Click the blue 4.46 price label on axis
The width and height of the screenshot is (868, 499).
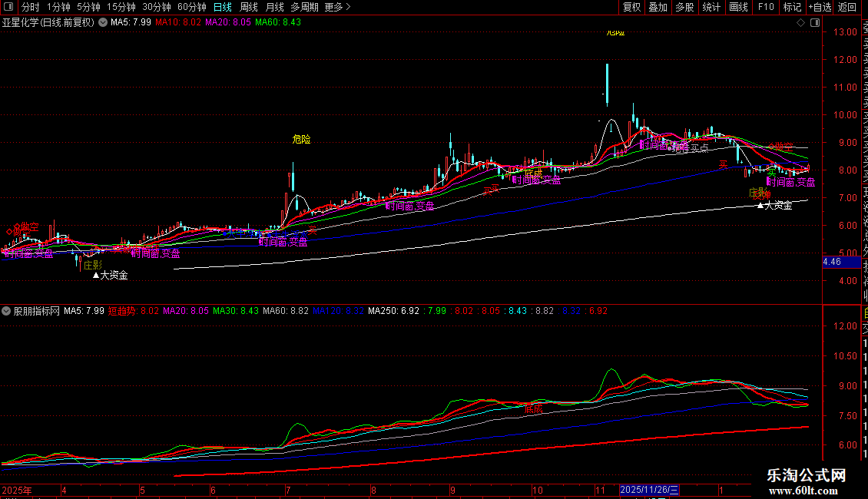[x=833, y=262]
